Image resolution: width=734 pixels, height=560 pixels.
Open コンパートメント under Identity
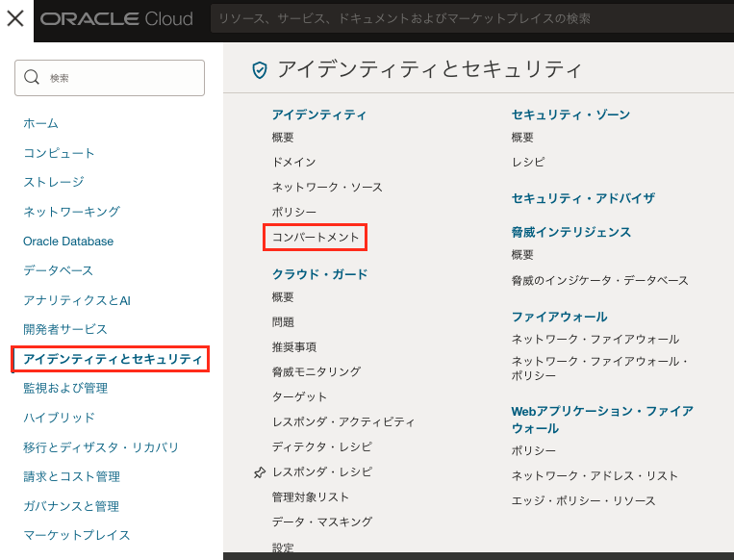315,237
